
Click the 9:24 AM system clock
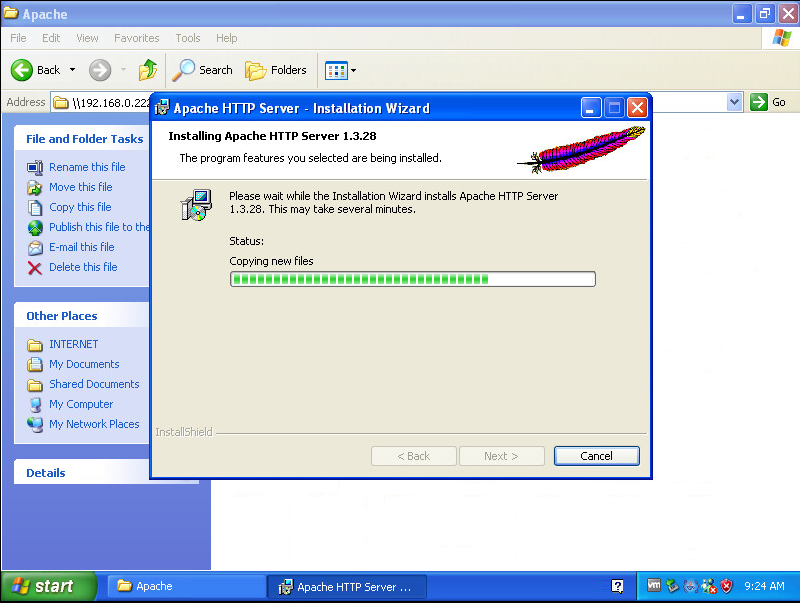[x=764, y=586]
